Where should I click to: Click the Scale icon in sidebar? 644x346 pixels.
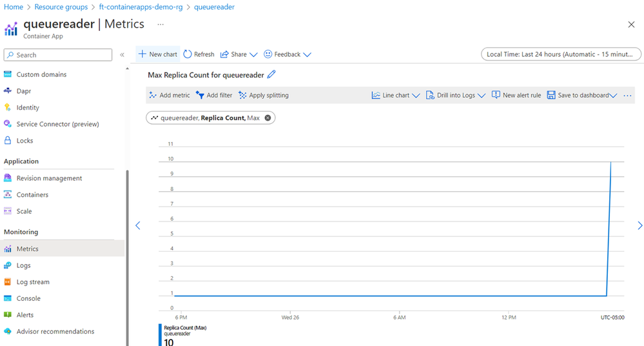tap(7, 211)
